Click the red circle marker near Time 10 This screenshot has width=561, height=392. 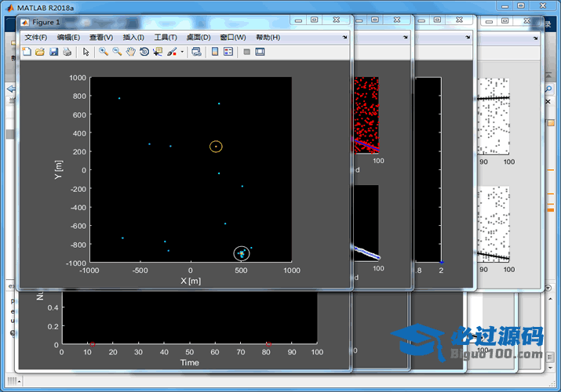click(x=93, y=344)
